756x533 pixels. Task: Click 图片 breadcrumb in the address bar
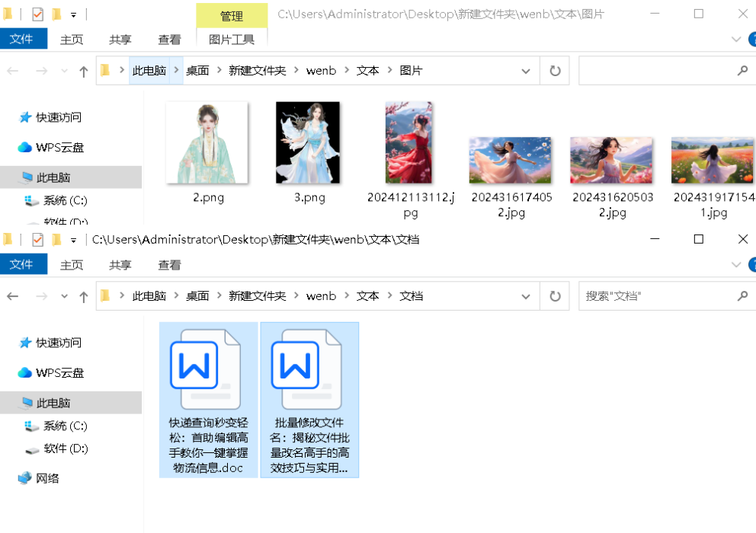411,71
